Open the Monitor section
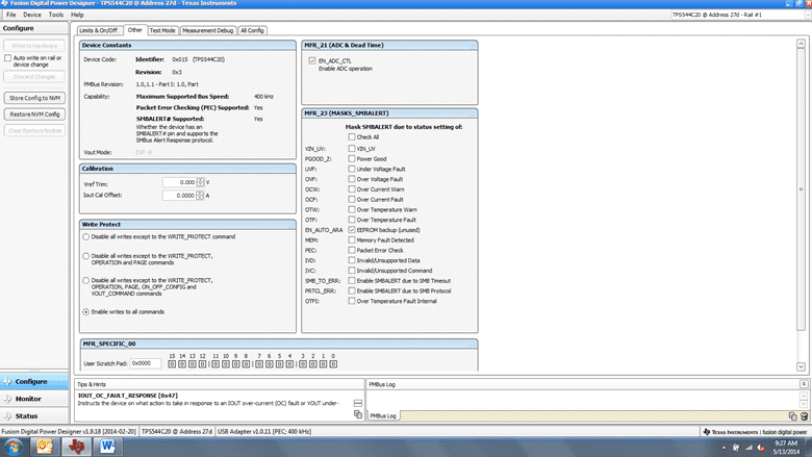 coord(34,399)
